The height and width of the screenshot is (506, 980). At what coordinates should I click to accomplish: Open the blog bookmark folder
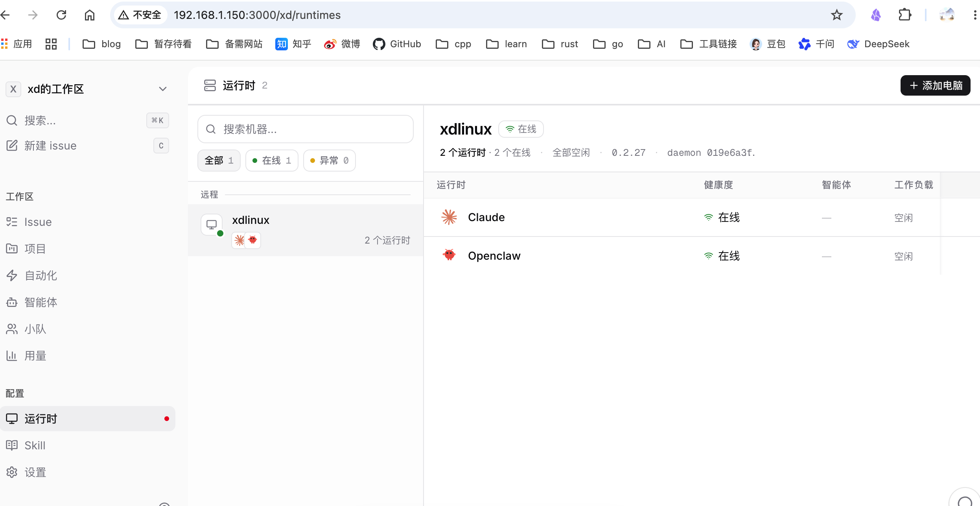(101, 44)
